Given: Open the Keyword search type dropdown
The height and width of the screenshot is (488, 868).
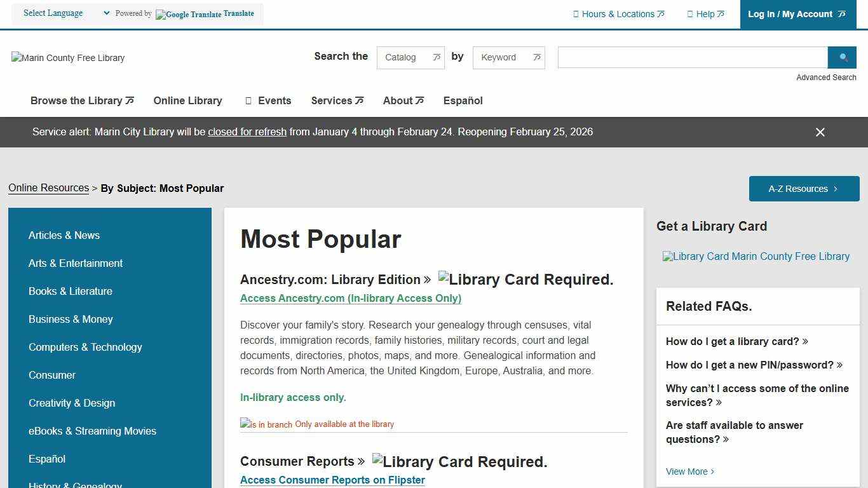Looking at the screenshot, I should tap(508, 57).
